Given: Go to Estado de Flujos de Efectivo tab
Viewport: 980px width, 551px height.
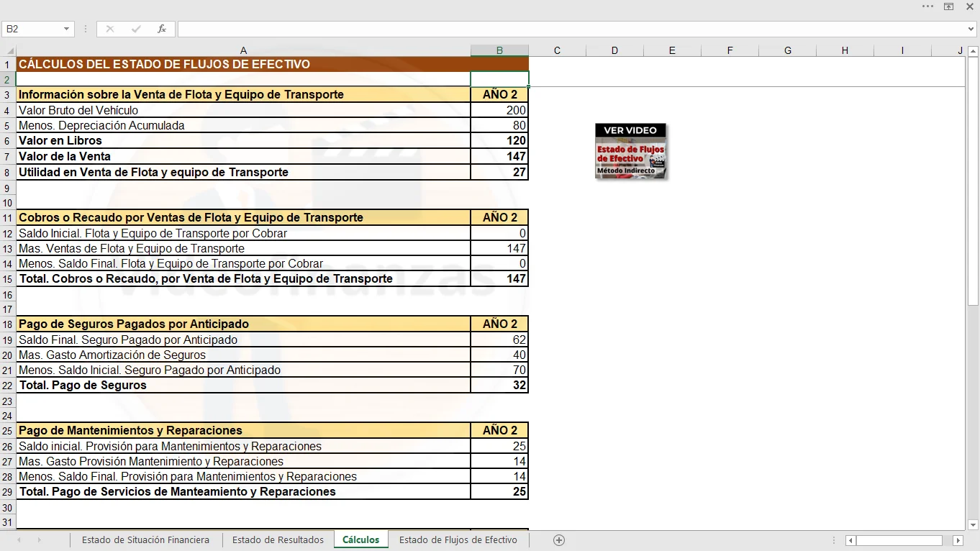Looking at the screenshot, I should (458, 540).
